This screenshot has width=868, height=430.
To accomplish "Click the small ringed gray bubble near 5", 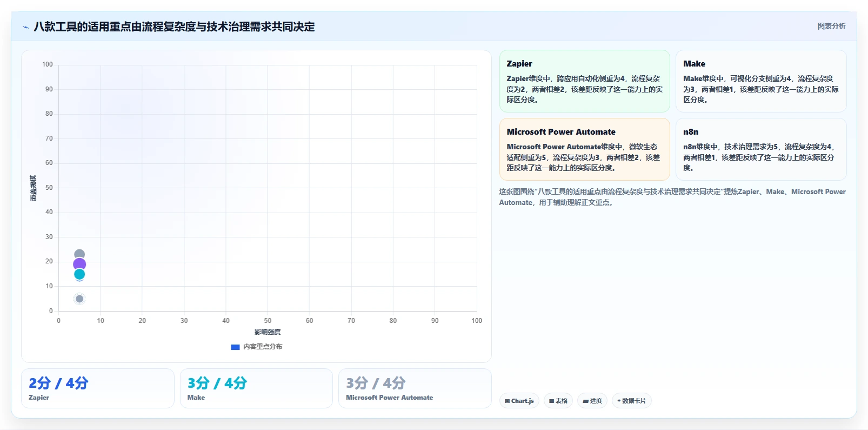I will 79,299.
